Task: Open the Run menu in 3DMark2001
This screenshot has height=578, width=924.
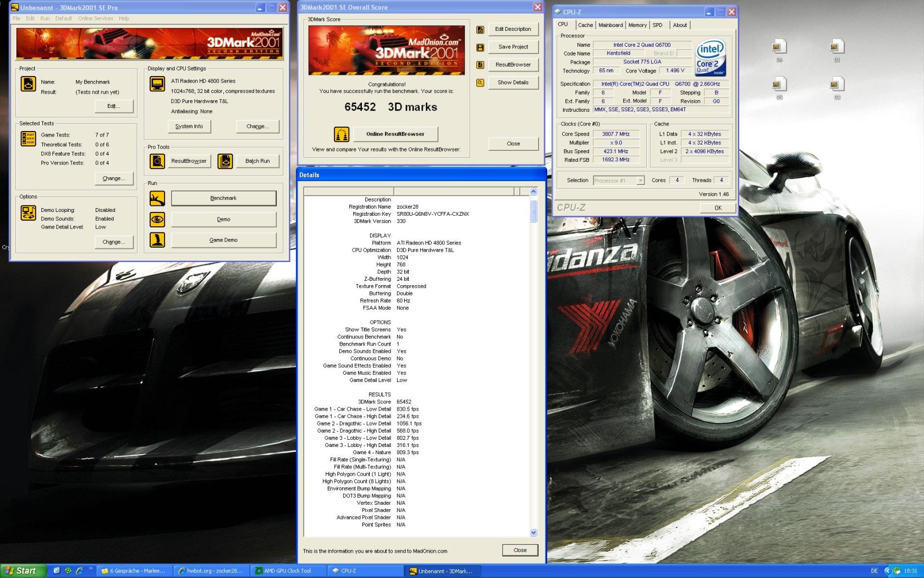Action: tap(45, 18)
